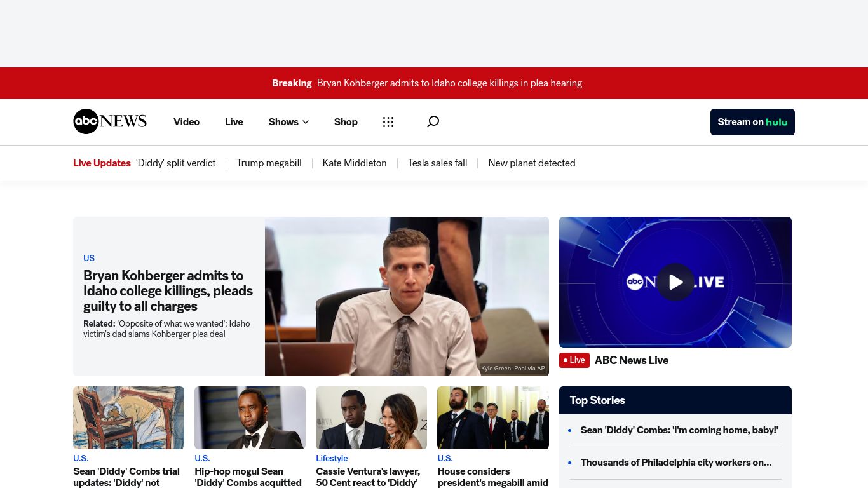Click Lifestyle category label
868x488 pixels.
click(332, 458)
